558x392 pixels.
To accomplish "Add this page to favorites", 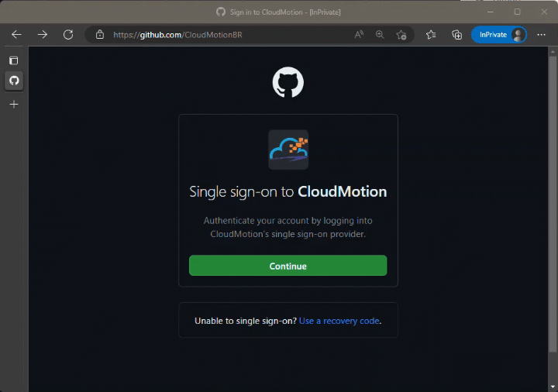I will click(401, 35).
